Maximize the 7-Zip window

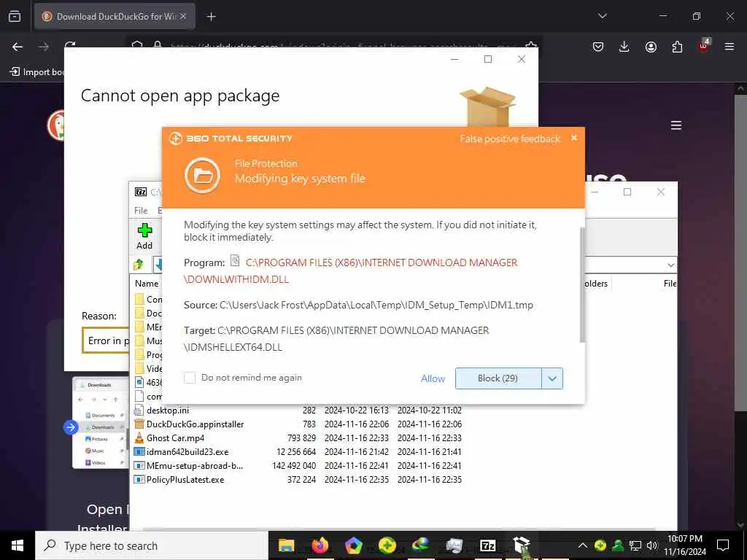tap(627, 192)
